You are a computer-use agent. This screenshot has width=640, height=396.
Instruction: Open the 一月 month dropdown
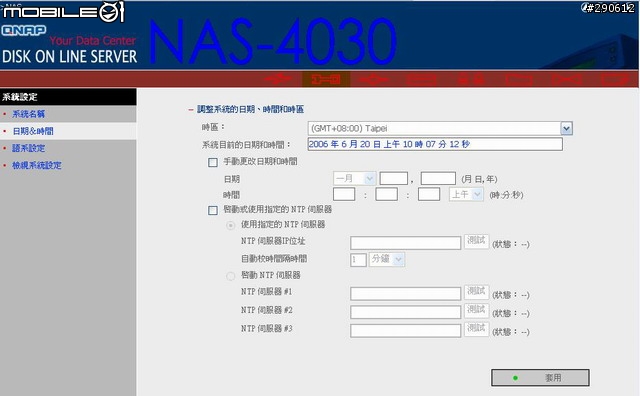point(354,178)
